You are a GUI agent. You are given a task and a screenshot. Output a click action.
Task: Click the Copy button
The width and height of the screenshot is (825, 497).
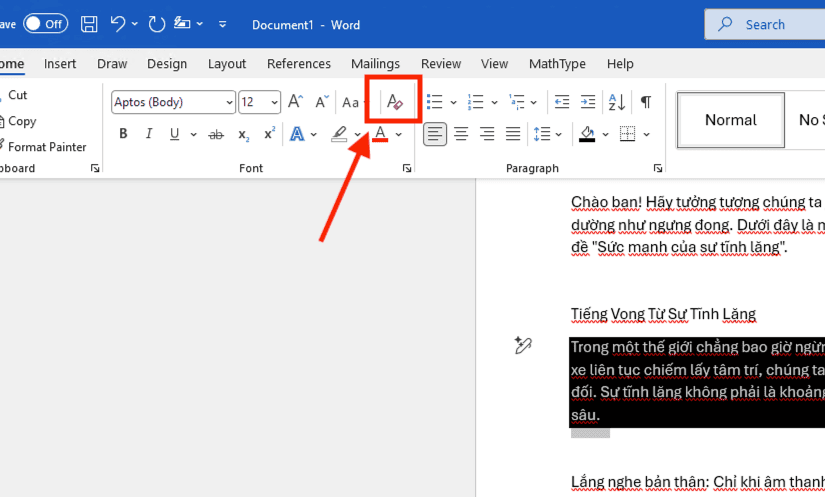pyautogui.click(x=18, y=121)
